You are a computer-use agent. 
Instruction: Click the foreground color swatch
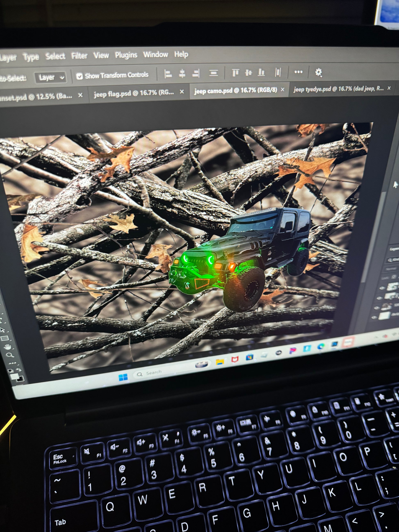pos(14,376)
